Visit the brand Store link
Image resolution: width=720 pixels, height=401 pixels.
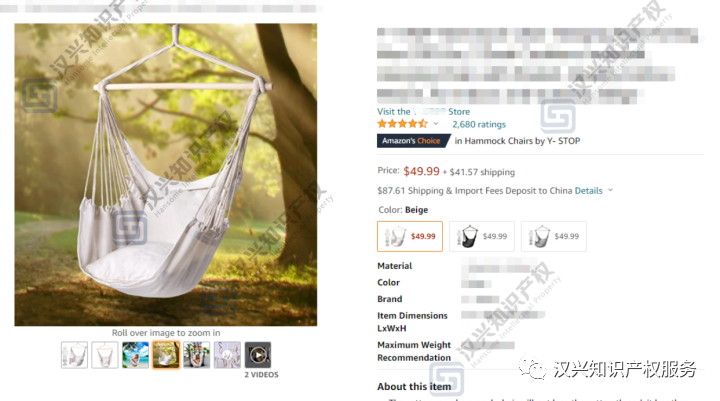click(423, 112)
